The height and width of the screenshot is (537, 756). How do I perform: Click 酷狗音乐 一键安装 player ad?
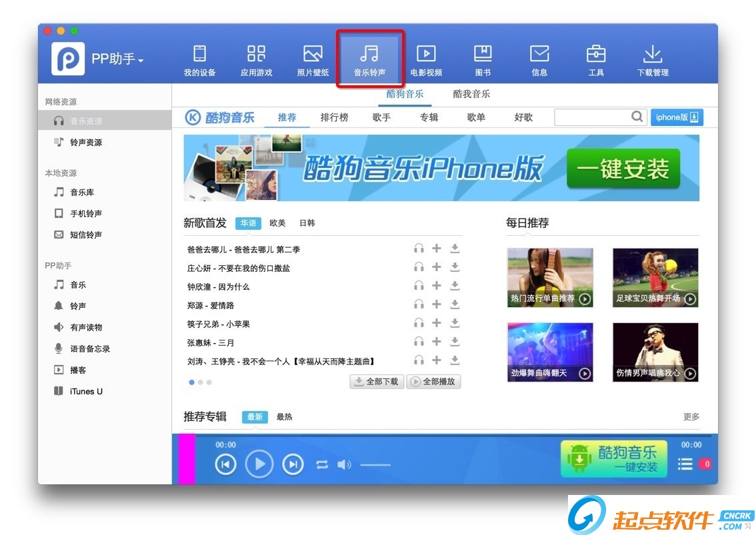click(x=614, y=459)
